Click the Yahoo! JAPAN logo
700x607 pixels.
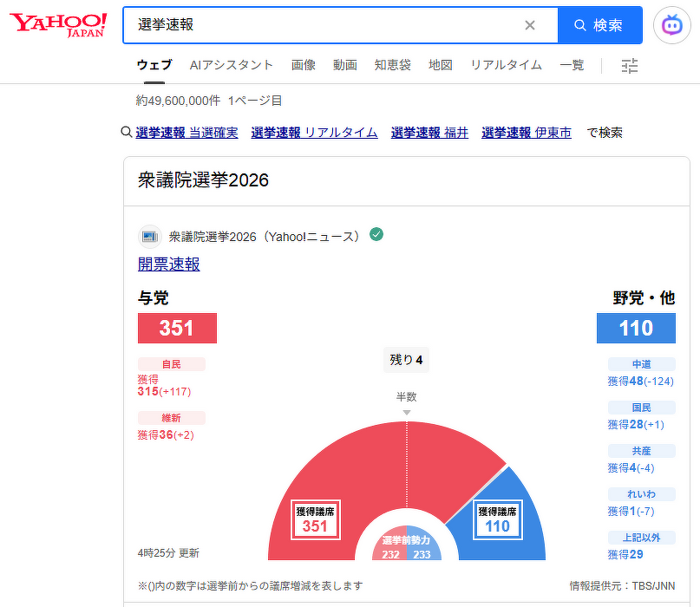pyautogui.click(x=58, y=25)
